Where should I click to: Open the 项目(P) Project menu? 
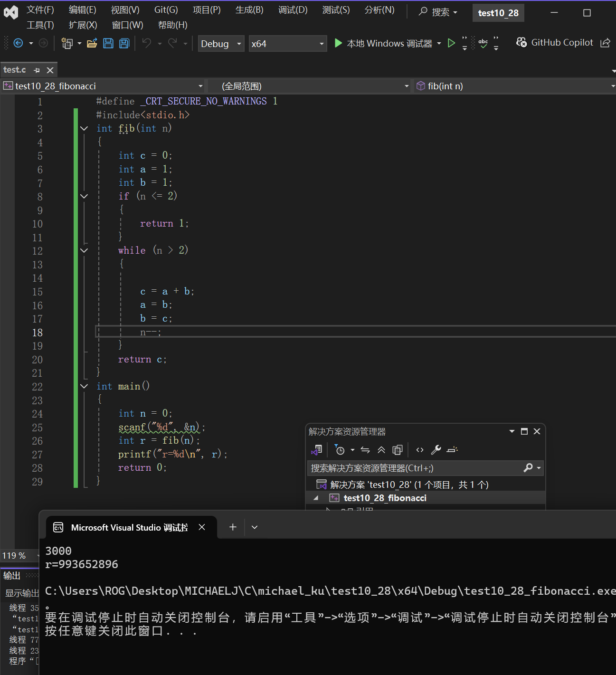(207, 10)
